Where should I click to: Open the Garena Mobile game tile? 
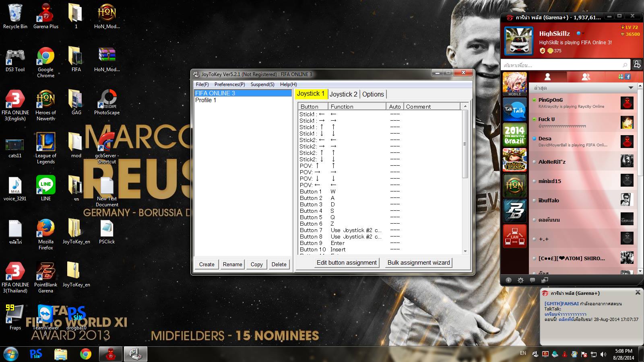click(x=514, y=84)
